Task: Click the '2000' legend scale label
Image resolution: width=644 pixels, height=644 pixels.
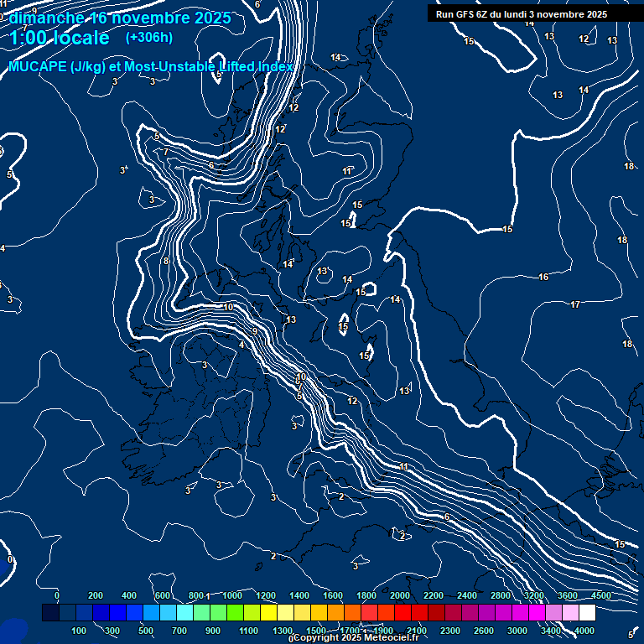Action: pyautogui.click(x=400, y=595)
